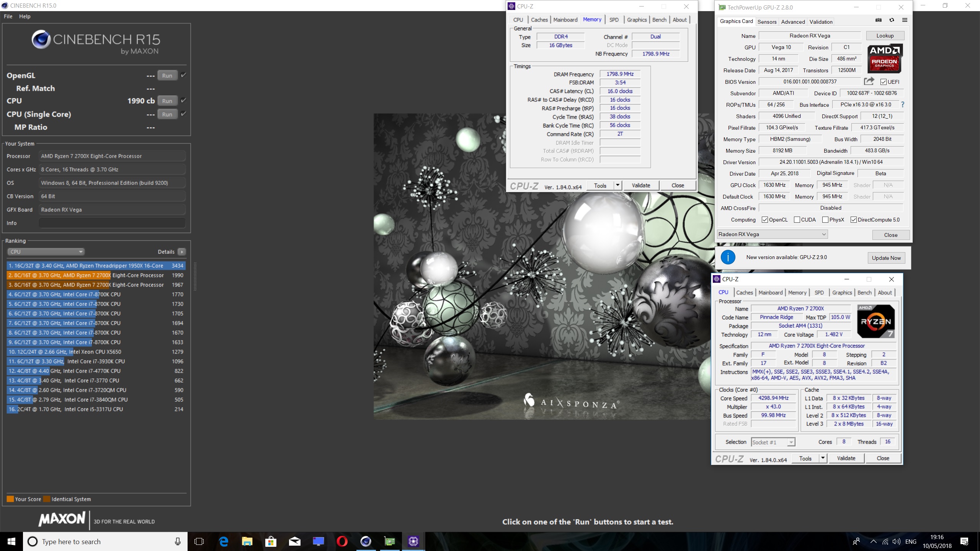Click microphone icon in search box

click(178, 541)
